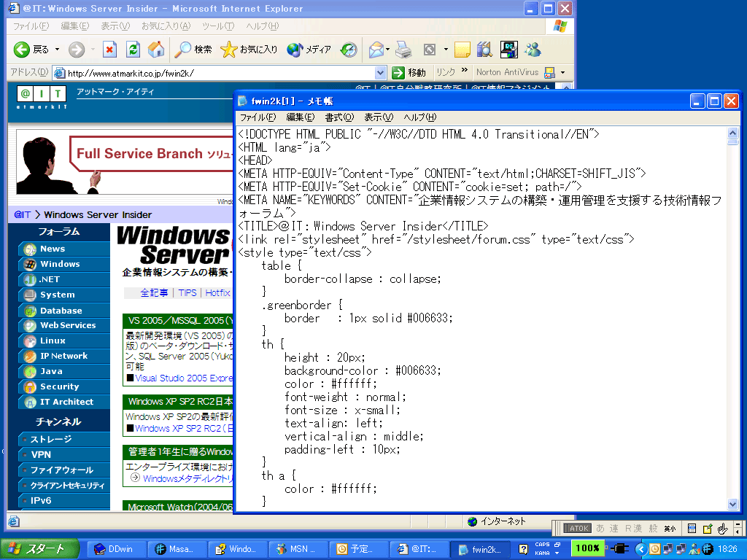Click the IPv6 channel link
The height and width of the screenshot is (560, 747).
[x=64, y=500]
